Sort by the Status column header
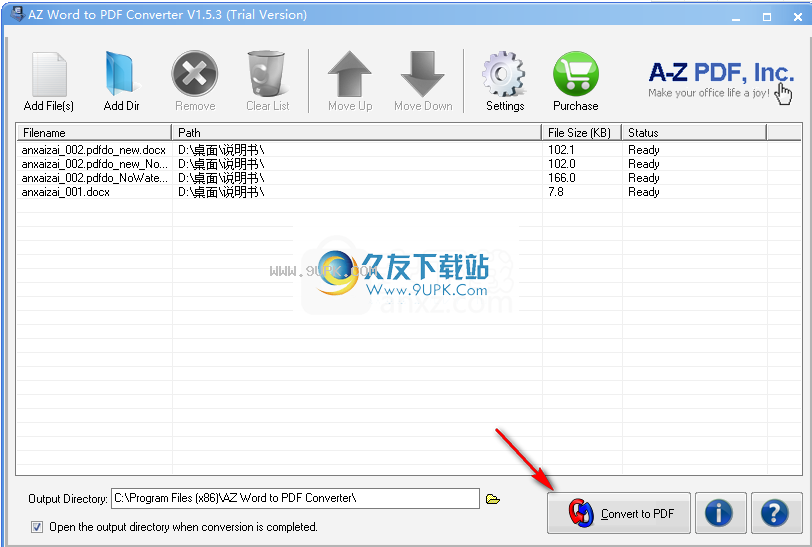Image resolution: width=812 pixels, height=547 pixels. click(x=694, y=133)
